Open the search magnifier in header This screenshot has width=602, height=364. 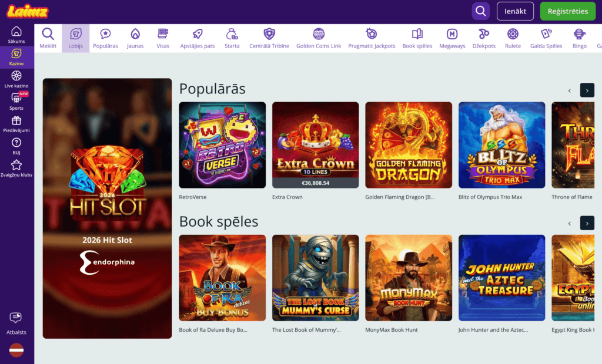pos(480,11)
